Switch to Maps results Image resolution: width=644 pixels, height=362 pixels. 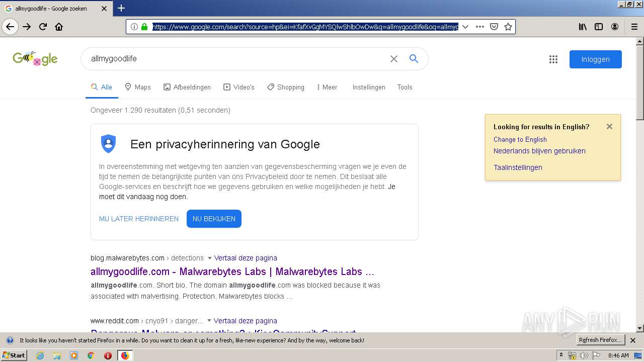138,87
